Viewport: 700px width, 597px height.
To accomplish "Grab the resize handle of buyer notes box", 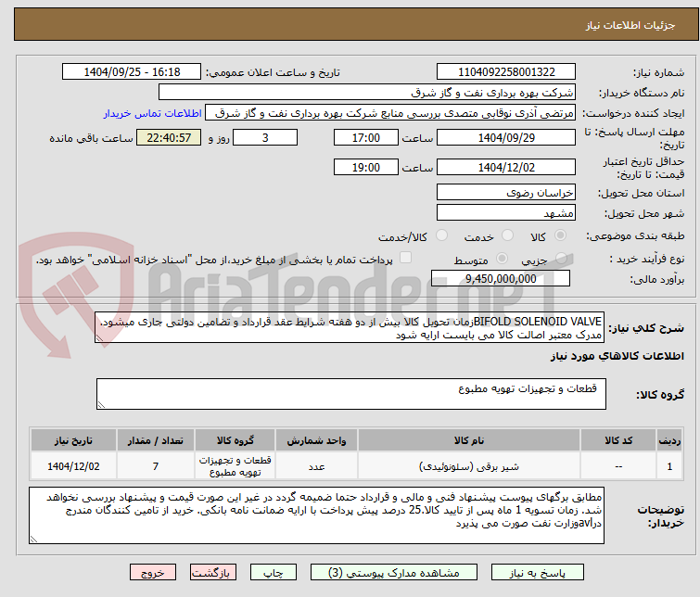I will (33, 540).
